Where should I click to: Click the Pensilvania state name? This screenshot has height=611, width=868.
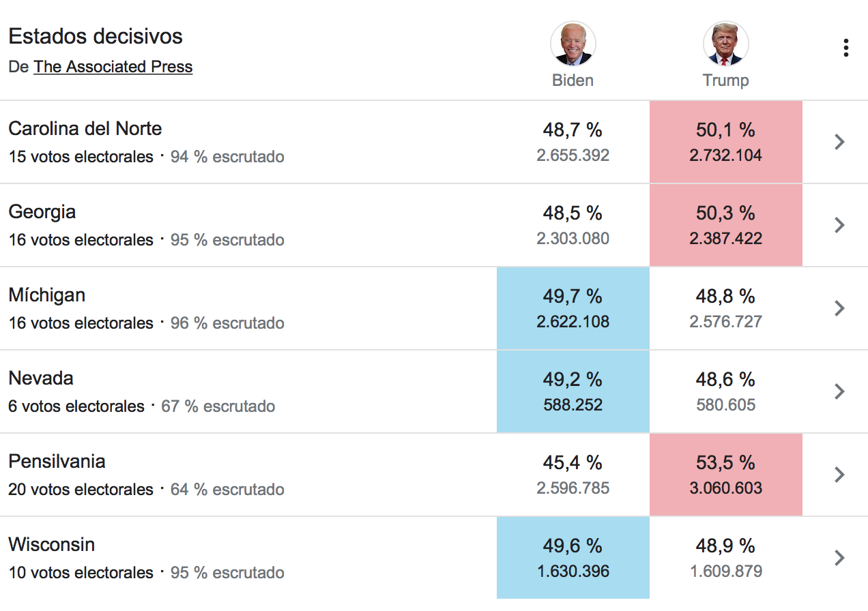[x=57, y=461]
